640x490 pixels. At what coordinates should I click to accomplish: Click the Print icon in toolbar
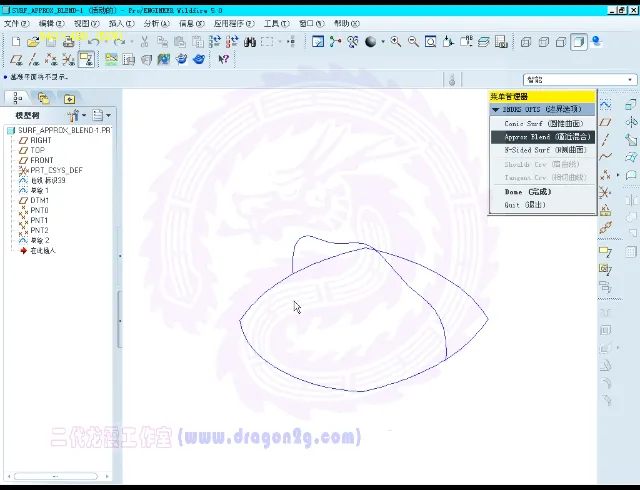click(x=68, y=42)
